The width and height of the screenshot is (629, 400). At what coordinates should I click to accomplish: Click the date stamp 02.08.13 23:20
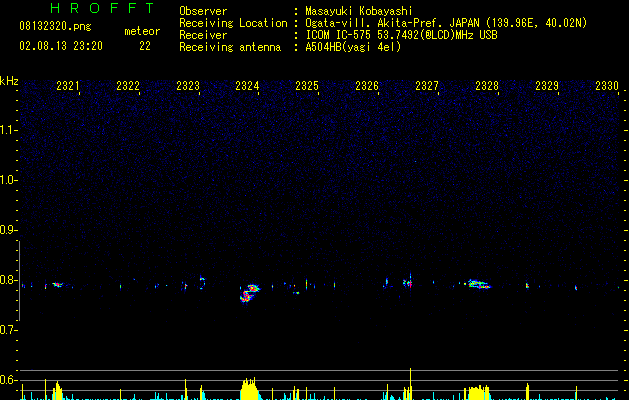pos(61,46)
